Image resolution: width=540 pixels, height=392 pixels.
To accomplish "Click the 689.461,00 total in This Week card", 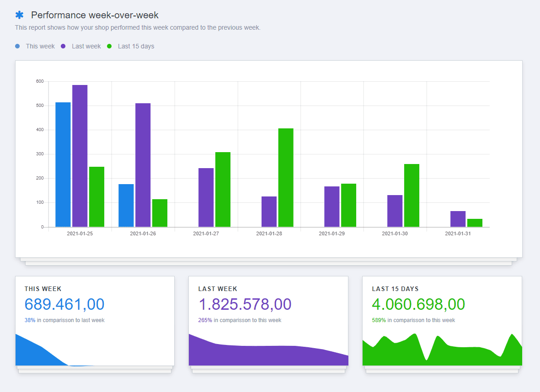I will point(64,304).
